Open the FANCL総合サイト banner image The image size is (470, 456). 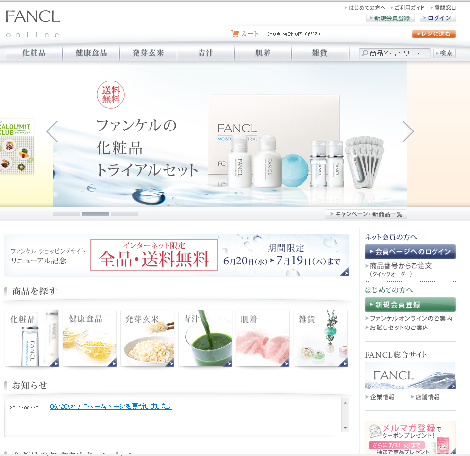pyautogui.click(x=410, y=376)
